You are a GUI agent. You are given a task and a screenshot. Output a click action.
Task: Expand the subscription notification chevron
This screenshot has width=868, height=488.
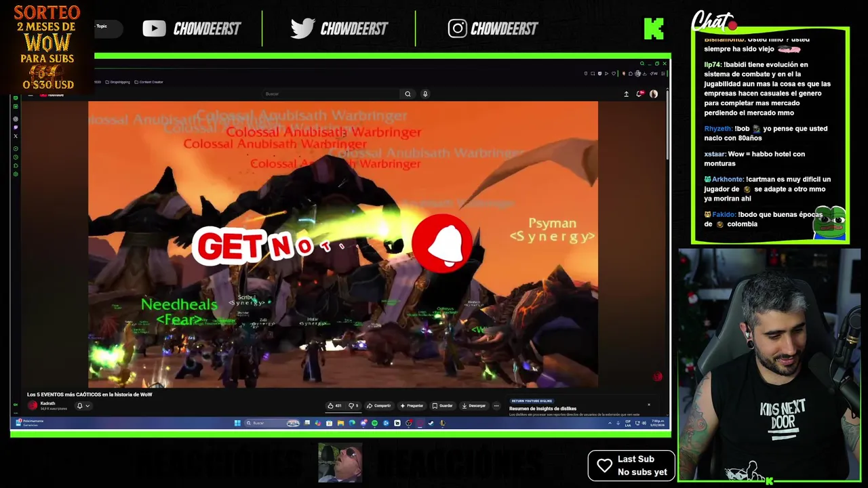coord(87,406)
